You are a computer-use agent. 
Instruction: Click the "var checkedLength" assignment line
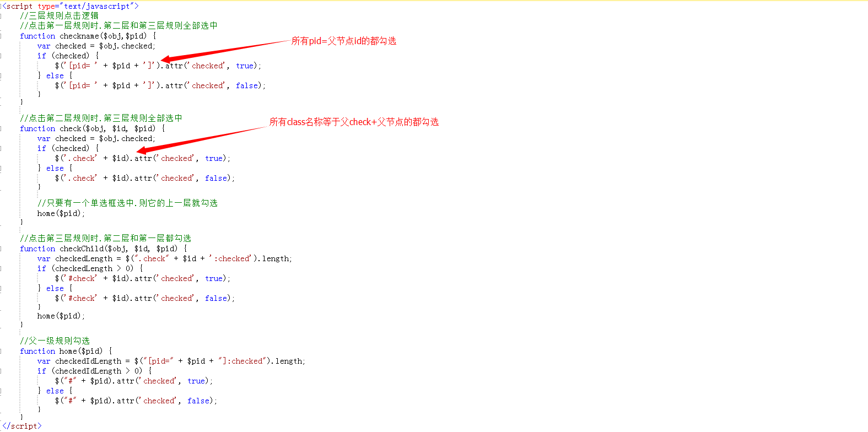[x=165, y=258]
